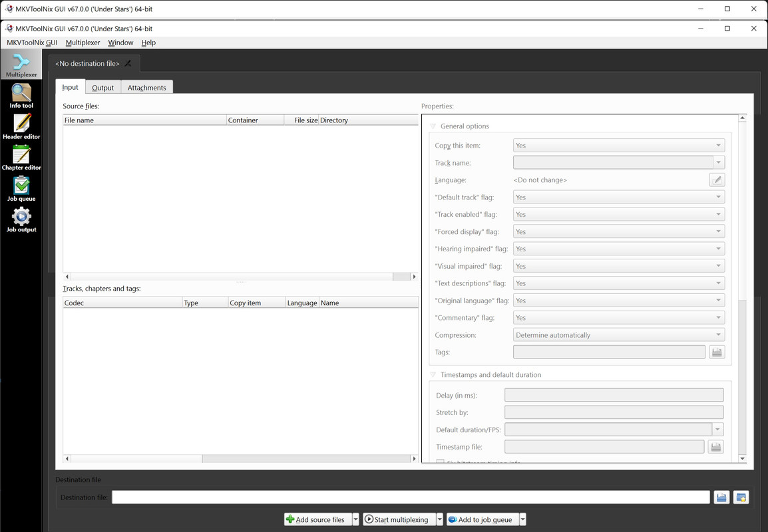Click the Language edit pencil button
Screen dimensions: 768x532
tap(717, 180)
